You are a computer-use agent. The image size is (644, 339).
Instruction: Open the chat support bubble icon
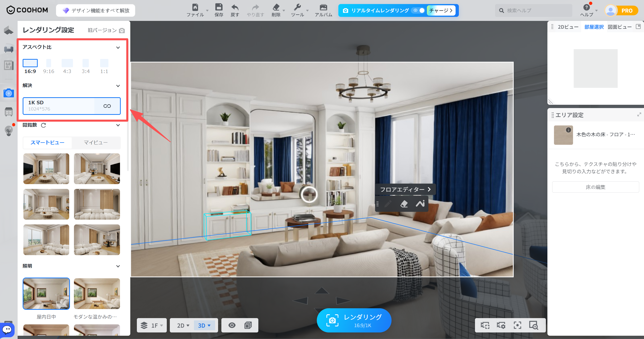click(7, 329)
